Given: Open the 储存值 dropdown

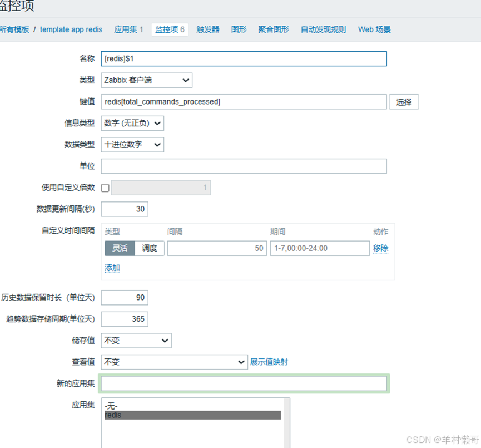Looking at the screenshot, I should 136,341.
